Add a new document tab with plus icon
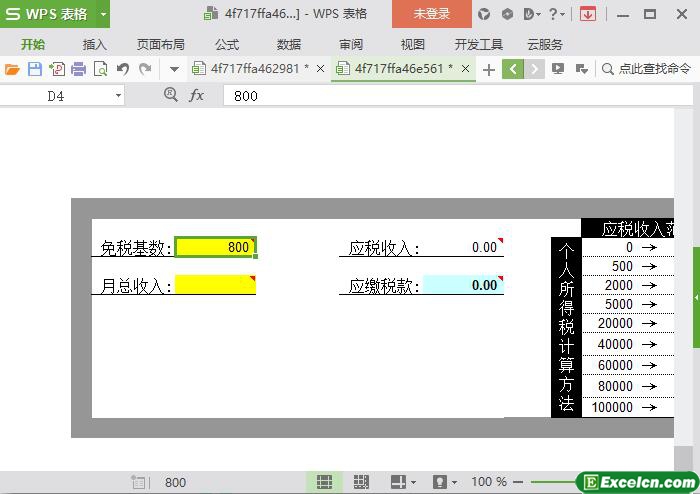Screen dimensions: 700x494 488,69
